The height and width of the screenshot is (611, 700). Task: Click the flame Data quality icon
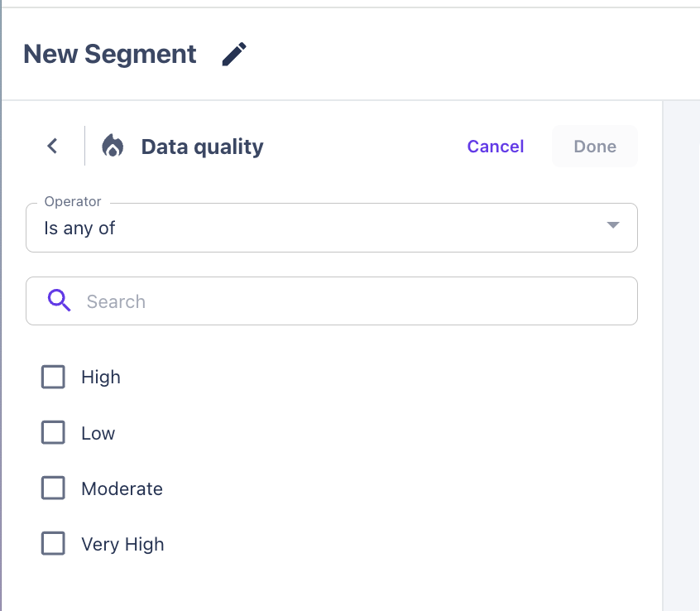(x=113, y=147)
